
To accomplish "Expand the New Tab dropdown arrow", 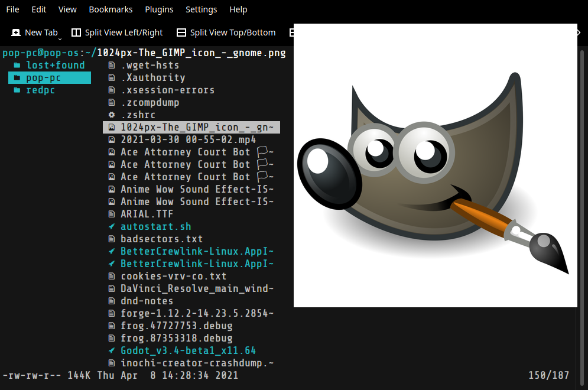I will coord(60,39).
